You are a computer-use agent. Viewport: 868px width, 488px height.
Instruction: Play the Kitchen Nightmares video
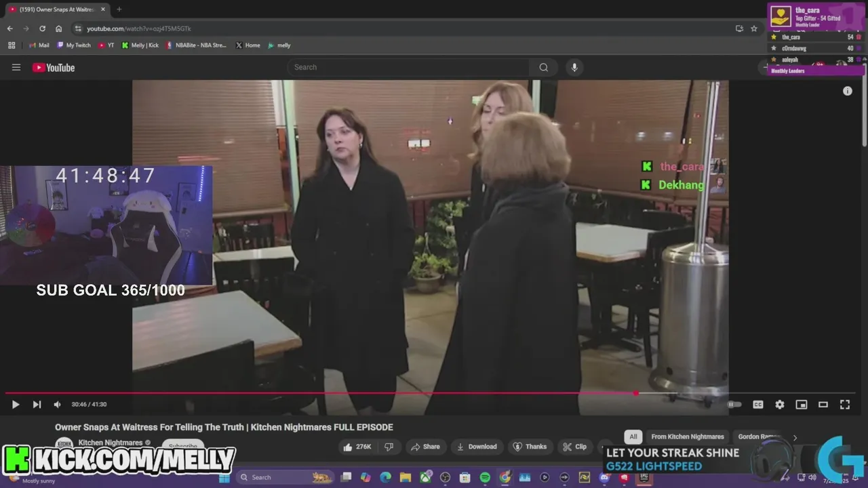point(16,405)
